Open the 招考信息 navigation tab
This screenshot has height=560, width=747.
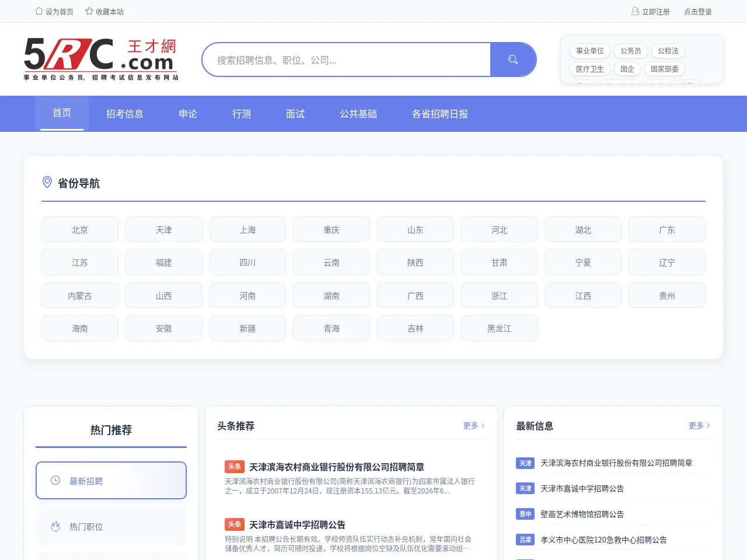125,114
